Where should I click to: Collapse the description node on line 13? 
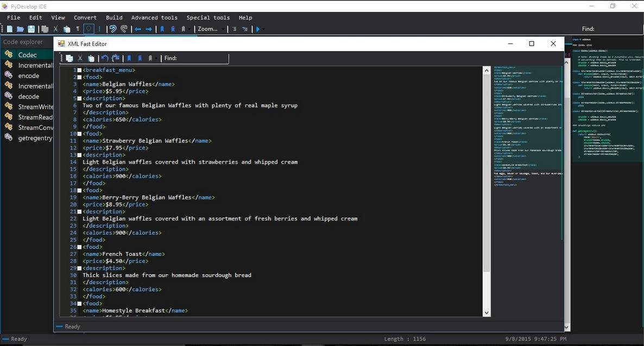click(x=80, y=155)
